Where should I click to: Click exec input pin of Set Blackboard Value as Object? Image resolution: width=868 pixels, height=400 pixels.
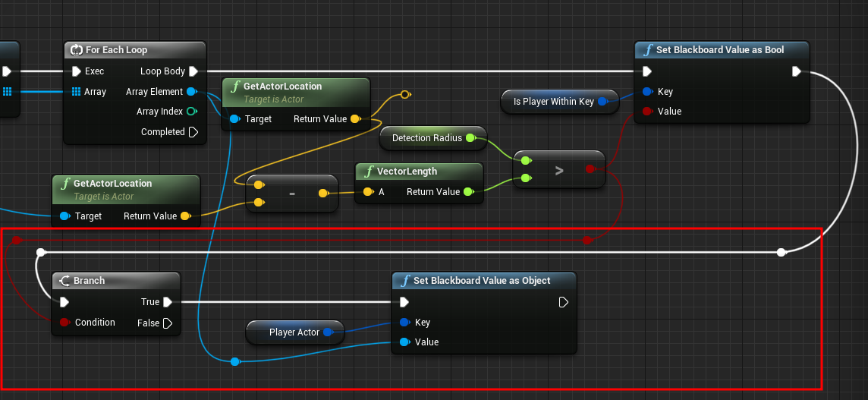click(x=404, y=302)
